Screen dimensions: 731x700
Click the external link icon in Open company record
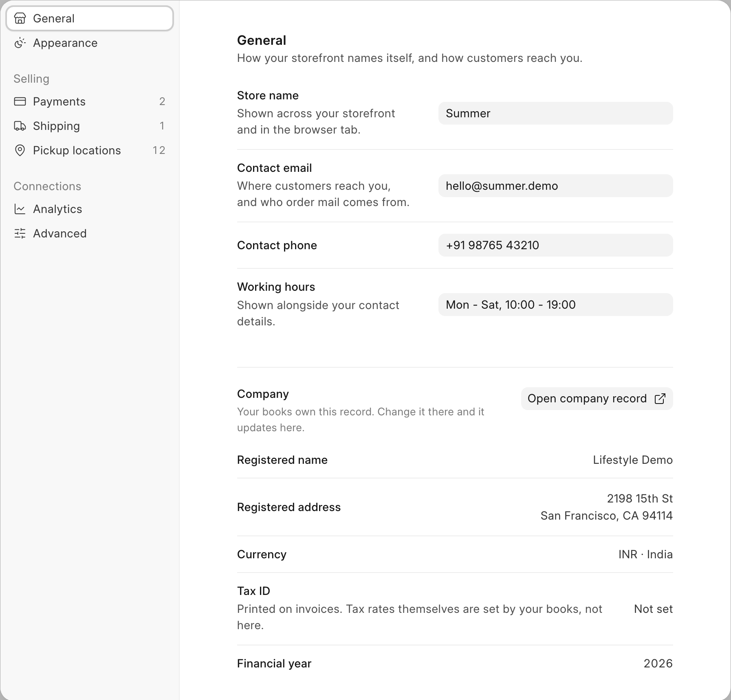pyautogui.click(x=660, y=399)
